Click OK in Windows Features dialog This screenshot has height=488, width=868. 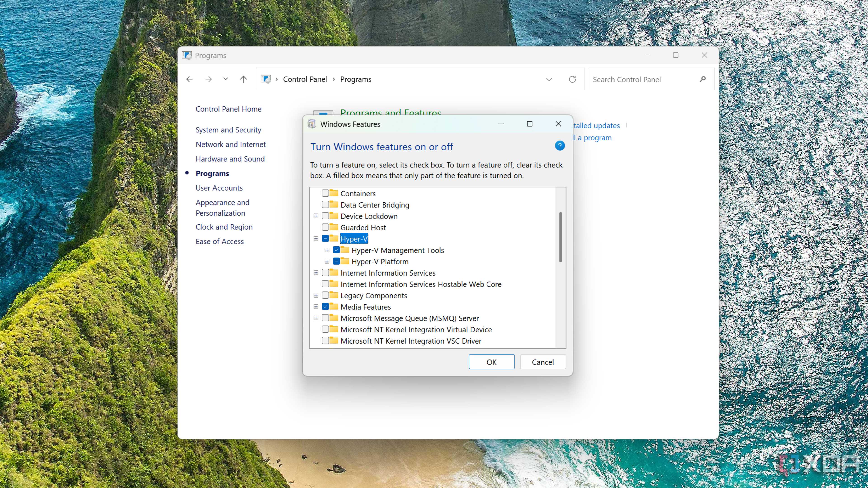click(492, 362)
